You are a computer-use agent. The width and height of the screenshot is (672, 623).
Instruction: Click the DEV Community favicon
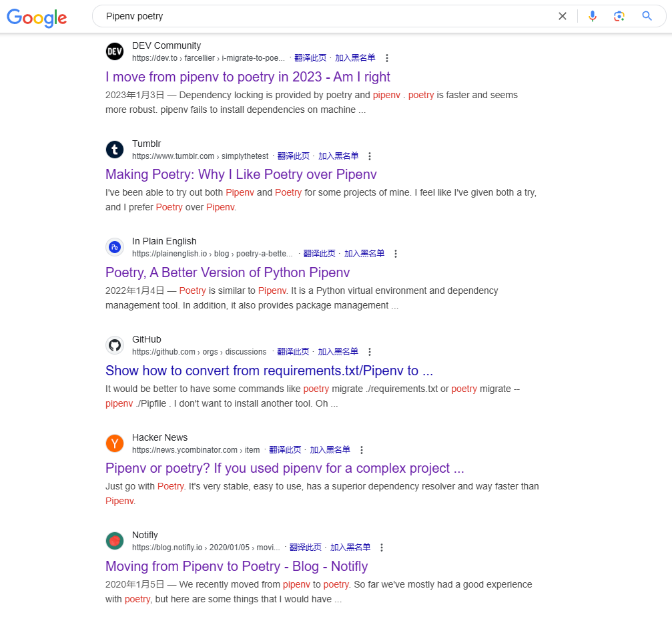pyautogui.click(x=115, y=51)
